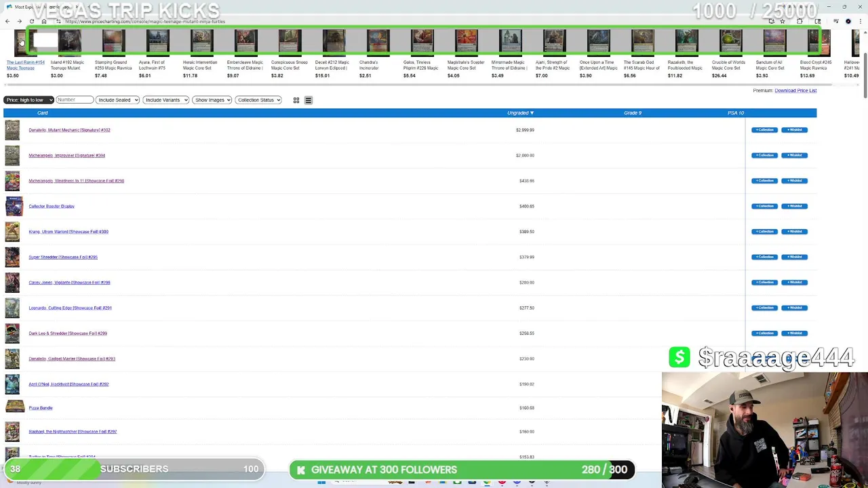This screenshot has height=488, width=868.
Task: Go forward in browser
Action: point(19,22)
